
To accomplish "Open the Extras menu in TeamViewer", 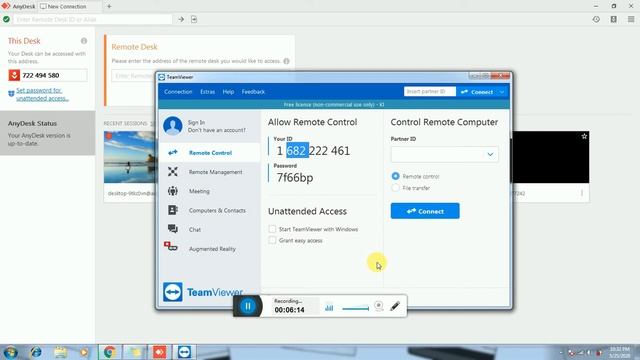I will (207, 92).
